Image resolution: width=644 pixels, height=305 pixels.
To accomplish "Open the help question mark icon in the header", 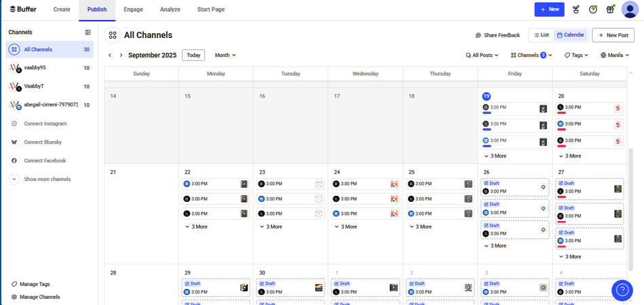I will [x=592, y=9].
